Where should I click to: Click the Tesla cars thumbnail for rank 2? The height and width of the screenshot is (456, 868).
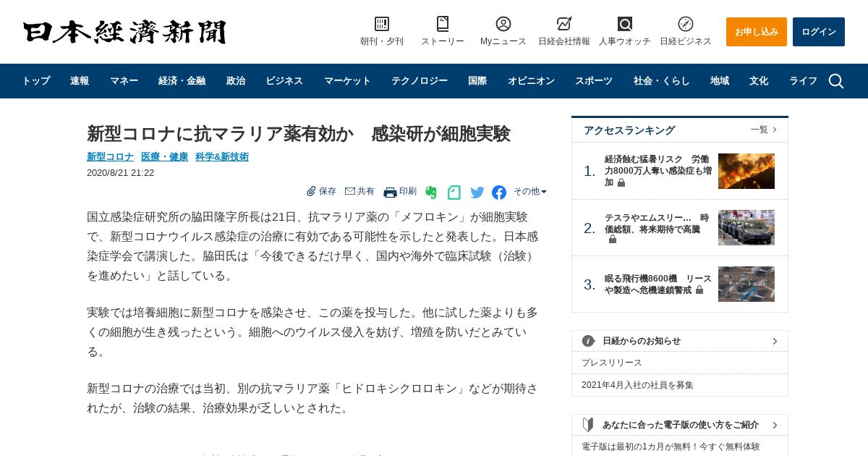point(746,227)
